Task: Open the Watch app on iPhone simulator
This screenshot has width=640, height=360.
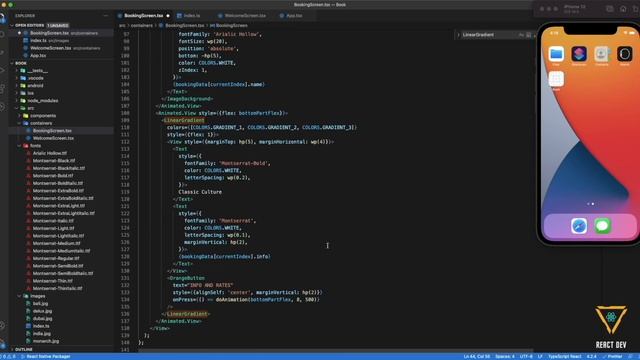Action: pos(624,54)
